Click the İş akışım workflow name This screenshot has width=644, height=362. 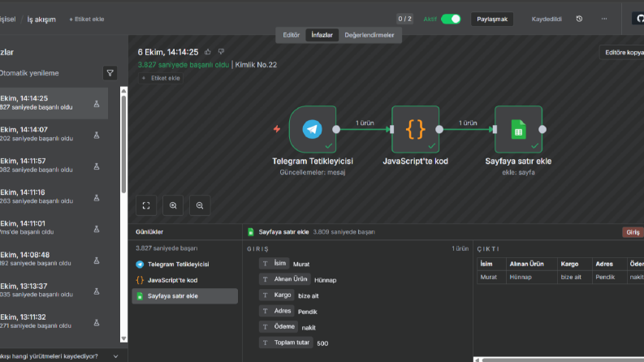(41, 19)
